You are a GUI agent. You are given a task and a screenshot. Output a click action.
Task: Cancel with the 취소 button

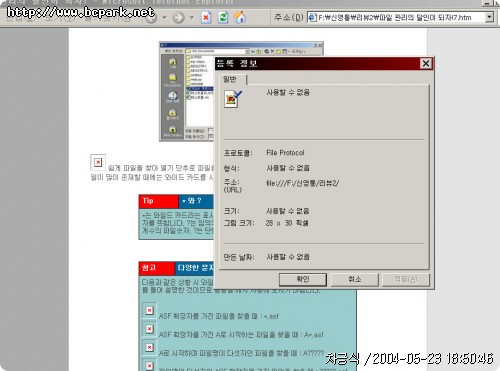click(355, 279)
